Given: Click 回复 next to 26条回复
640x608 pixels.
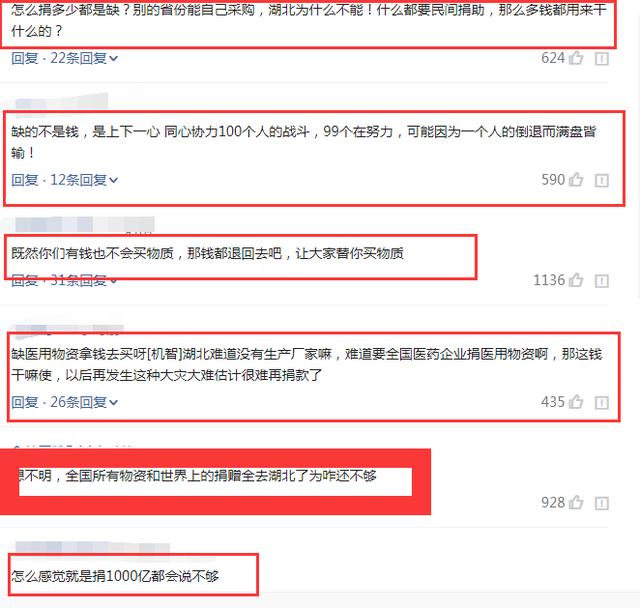Looking at the screenshot, I should pyautogui.click(x=24, y=402).
